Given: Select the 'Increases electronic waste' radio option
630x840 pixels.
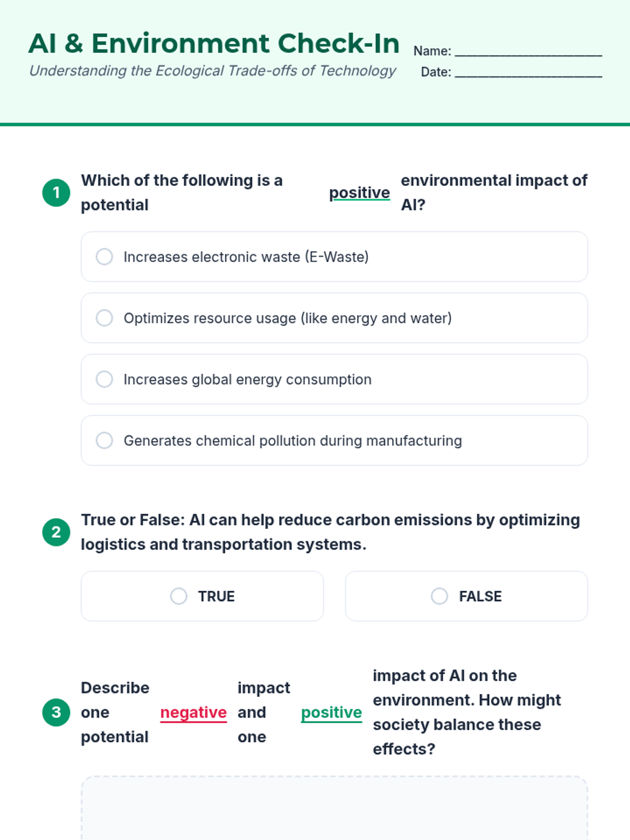Looking at the screenshot, I should [104, 257].
